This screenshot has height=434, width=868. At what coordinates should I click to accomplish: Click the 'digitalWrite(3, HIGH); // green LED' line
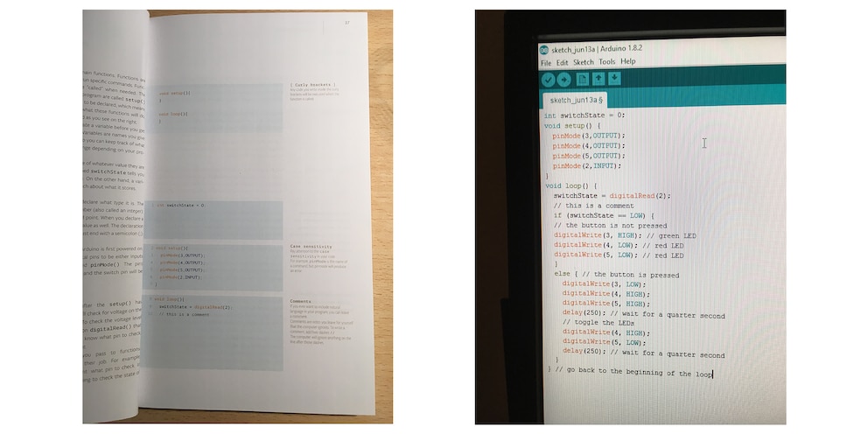pos(626,236)
